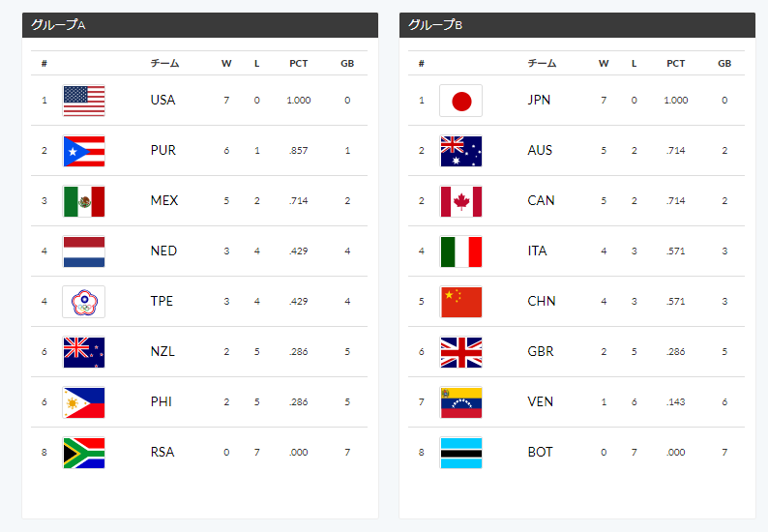Sort Group A by PCT column
The width and height of the screenshot is (768, 532).
point(298,63)
